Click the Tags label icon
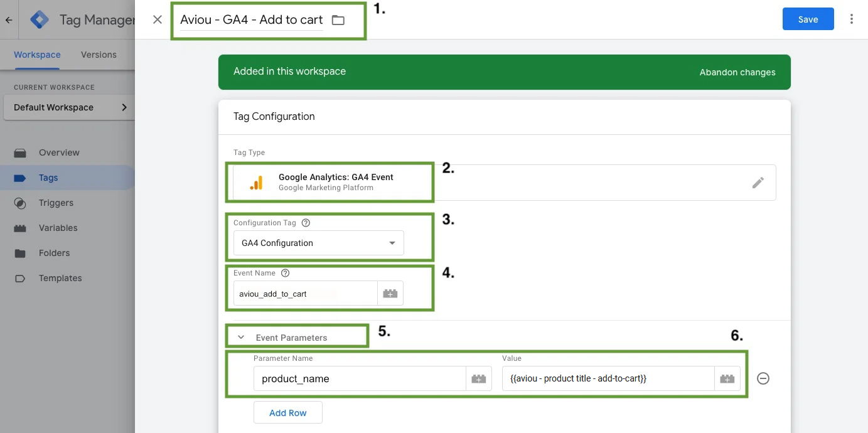Viewport: 868px width, 433px height. coord(20,178)
